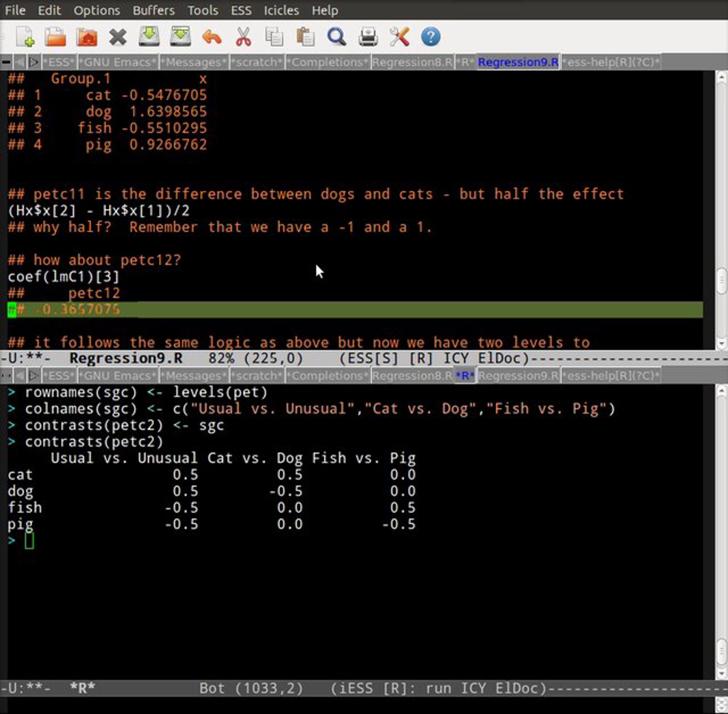728x714 pixels.
Task: Click the Open directory (dired) icon
Action: tap(87, 37)
